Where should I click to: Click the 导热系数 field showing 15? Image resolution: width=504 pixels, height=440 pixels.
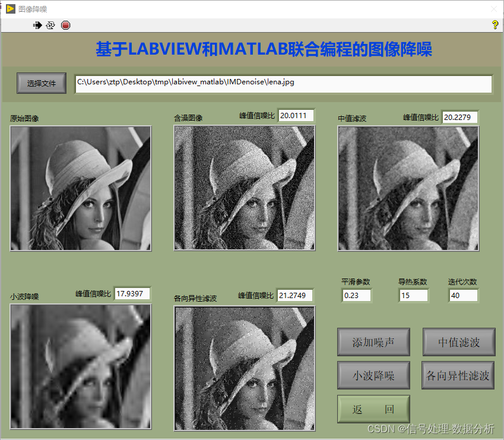point(414,295)
